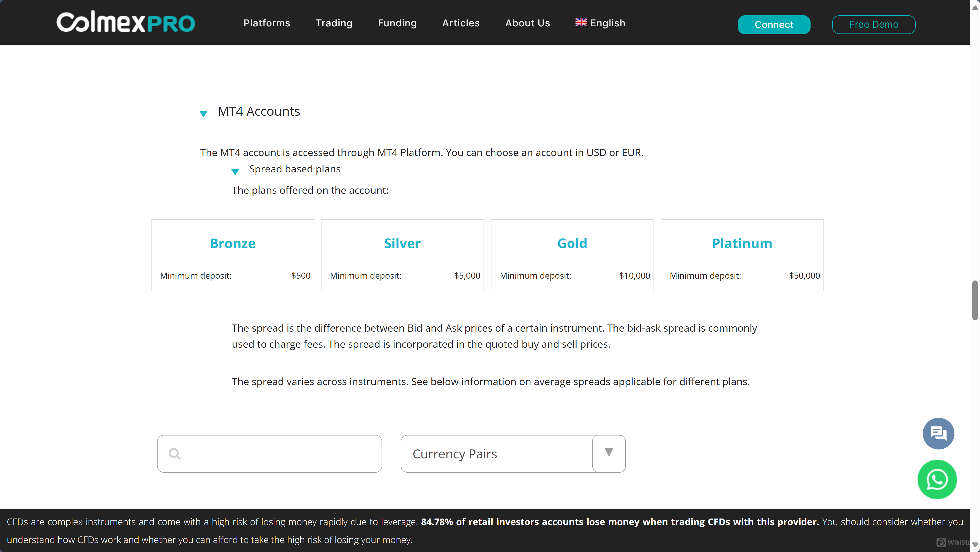Select the Platinum plan heading

coord(742,243)
